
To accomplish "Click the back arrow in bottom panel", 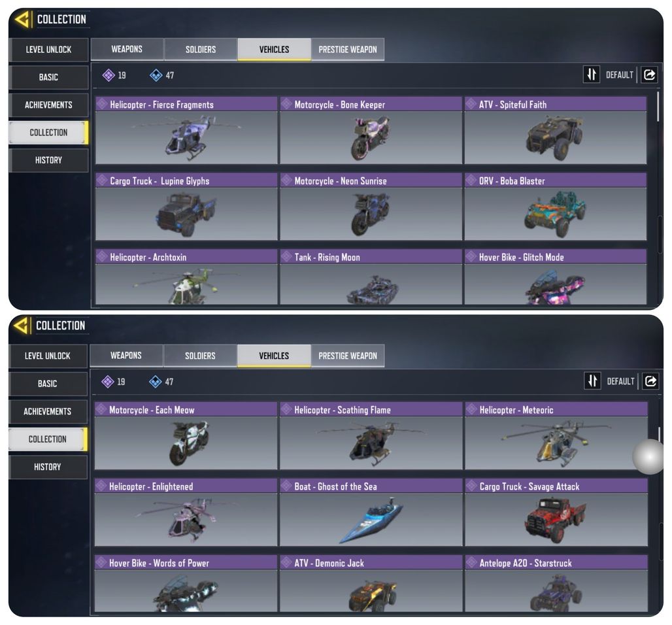I will click(22, 326).
